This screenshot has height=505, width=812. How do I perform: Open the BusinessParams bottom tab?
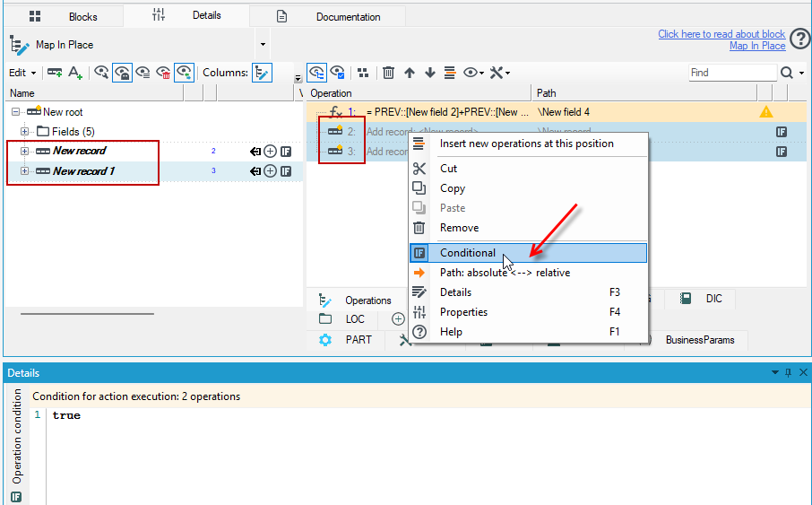click(700, 340)
